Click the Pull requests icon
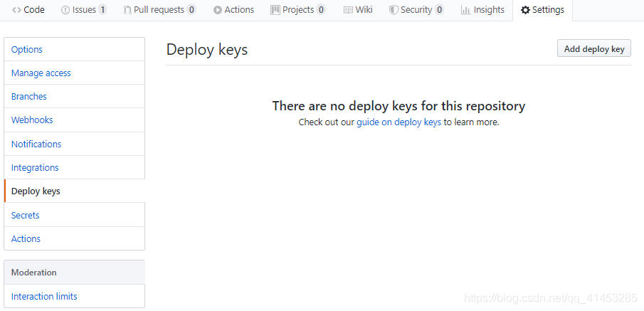This screenshot has width=644, height=311. coord(127,10)
